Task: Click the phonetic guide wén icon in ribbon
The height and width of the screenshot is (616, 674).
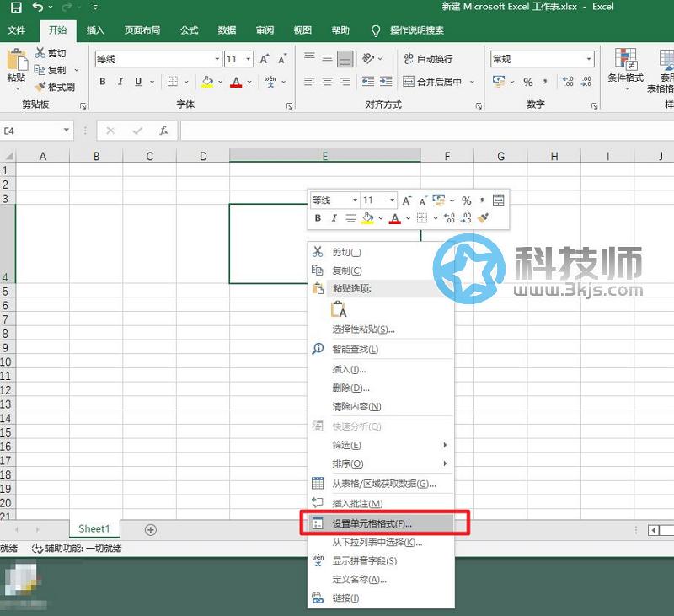Action: click(x=270, y=81)
